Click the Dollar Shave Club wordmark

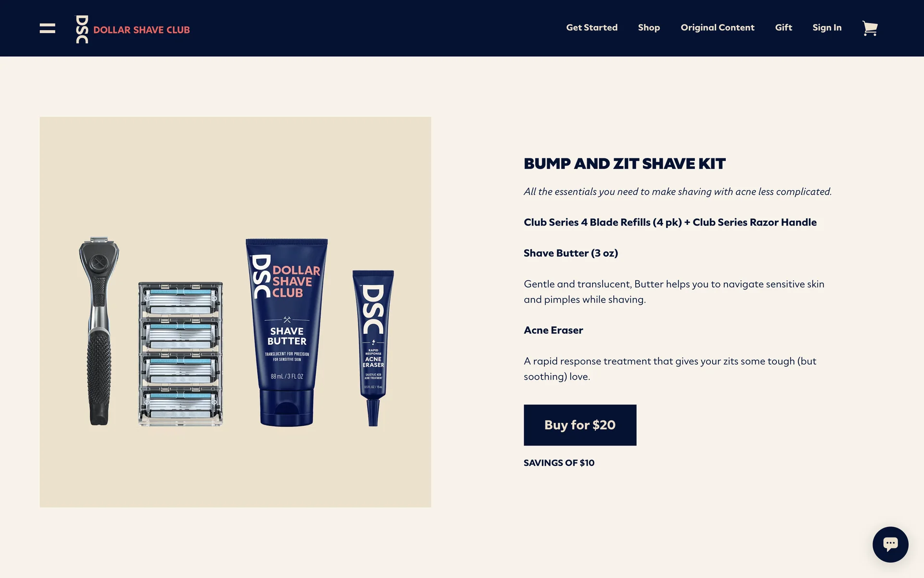pyautogui.click(x=141, y=30)
